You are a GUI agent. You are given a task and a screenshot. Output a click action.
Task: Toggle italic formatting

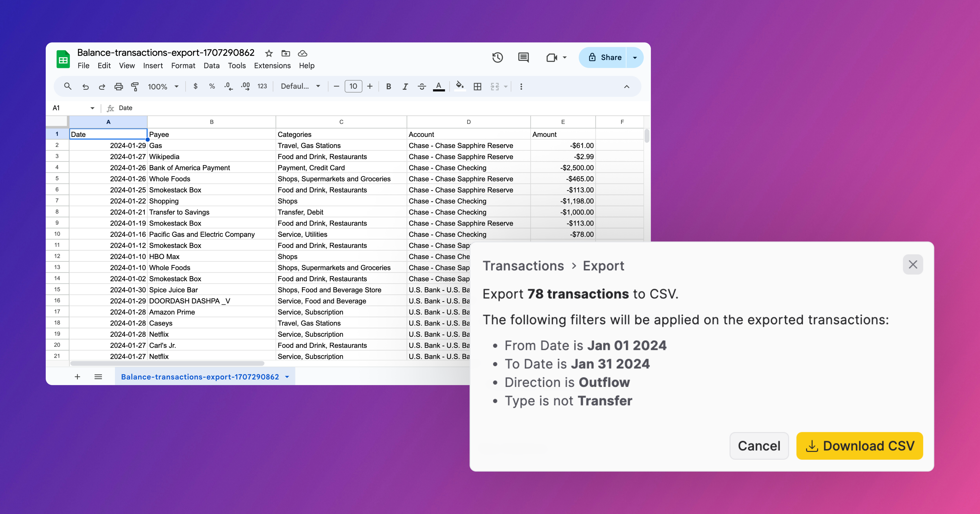point(405,86)
